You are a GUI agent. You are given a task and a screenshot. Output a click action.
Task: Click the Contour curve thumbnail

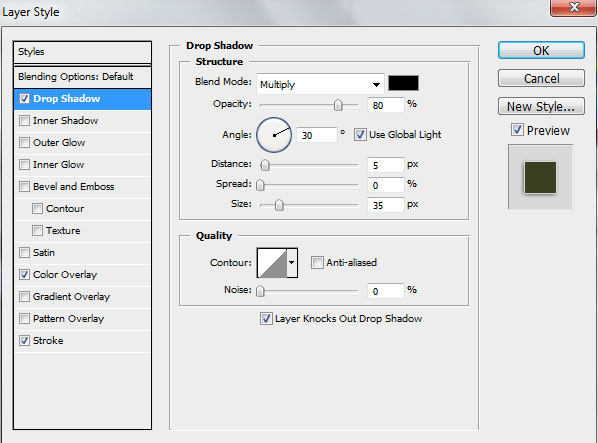pyautogui.click(x=272, y=263)
